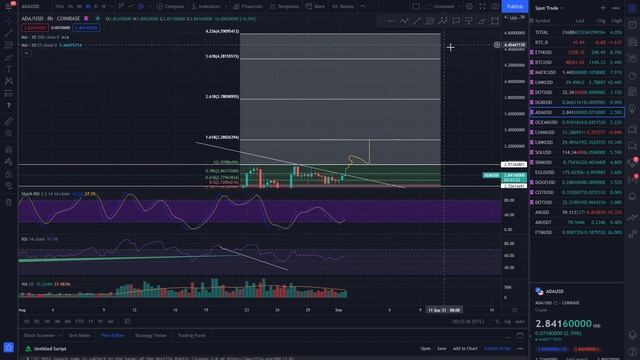Open watchlist more options menu
The height and width of the screenshot is (360, 640).
tap(616, 8)
